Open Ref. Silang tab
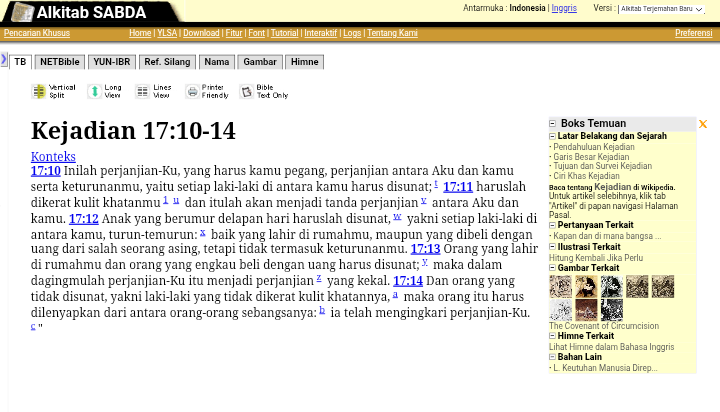 coord(167,62)
